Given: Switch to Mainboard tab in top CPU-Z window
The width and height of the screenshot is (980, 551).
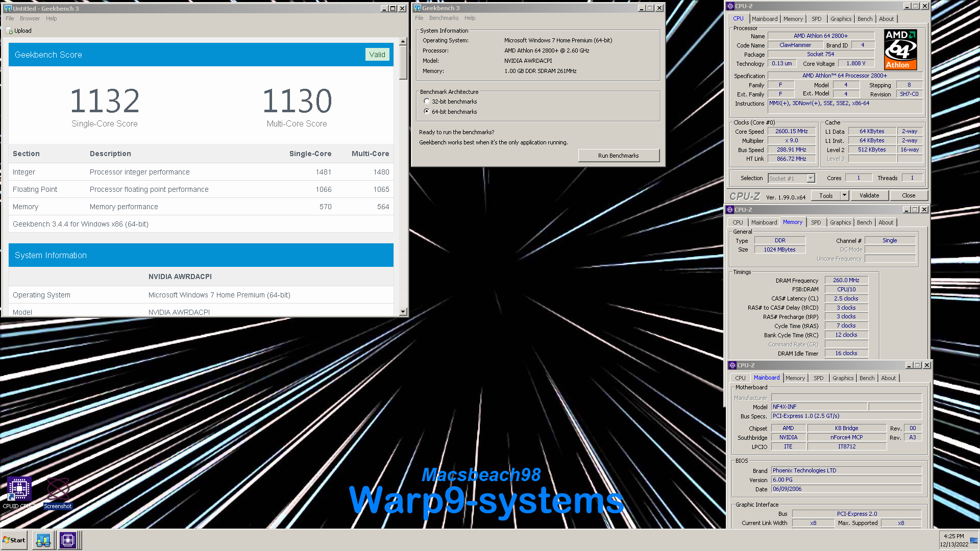Looking at the screenshot, I should 765,19.
